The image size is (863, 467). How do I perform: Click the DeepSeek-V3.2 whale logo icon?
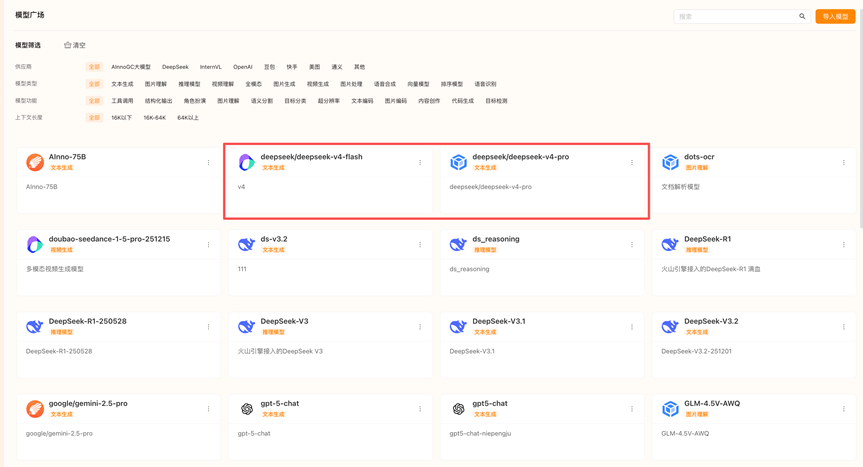coord(670,327)
